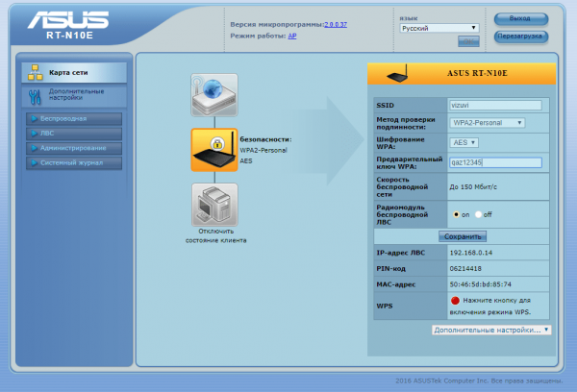Click the wrench tools icon for advanced settings
The width and height of the screenshot is (577, 392).
click(x=35, y=97)
